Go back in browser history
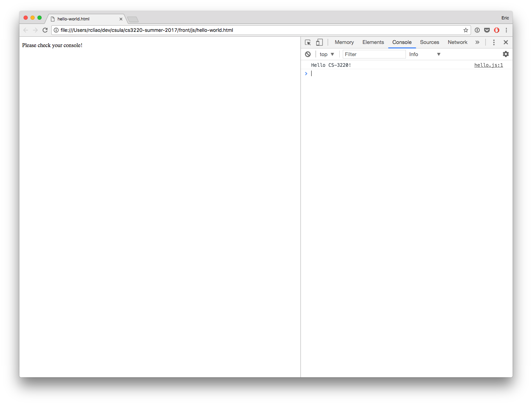 coord(26,30)
